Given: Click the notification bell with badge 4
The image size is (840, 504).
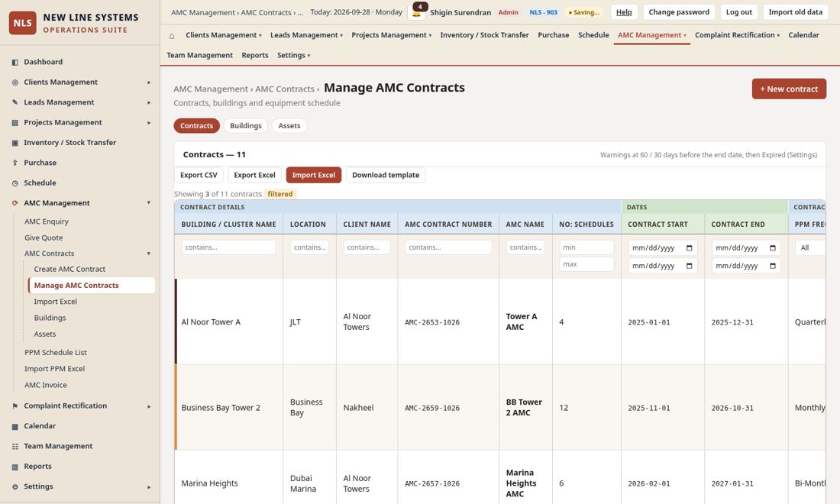Looking at the screenshot, I should tap(417, 11).
